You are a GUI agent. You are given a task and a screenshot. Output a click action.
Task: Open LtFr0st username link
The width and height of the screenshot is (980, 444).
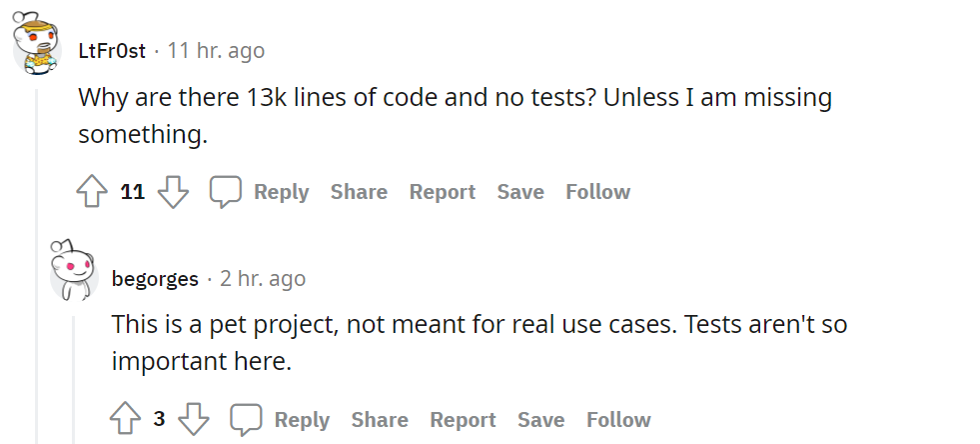click(x=112, y=50)
